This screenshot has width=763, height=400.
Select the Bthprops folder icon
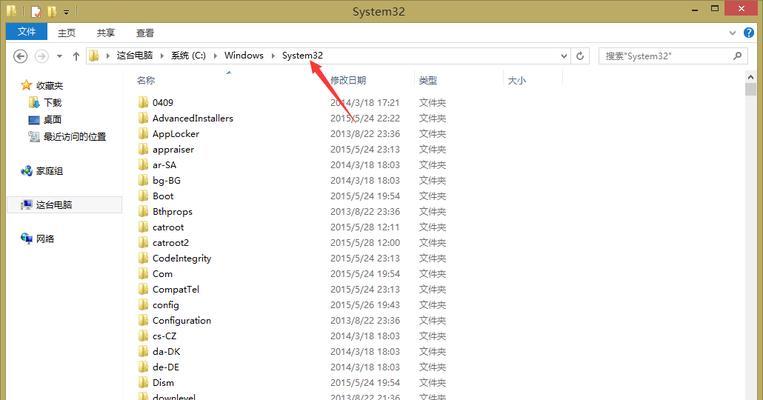click(x=143, y=211)
